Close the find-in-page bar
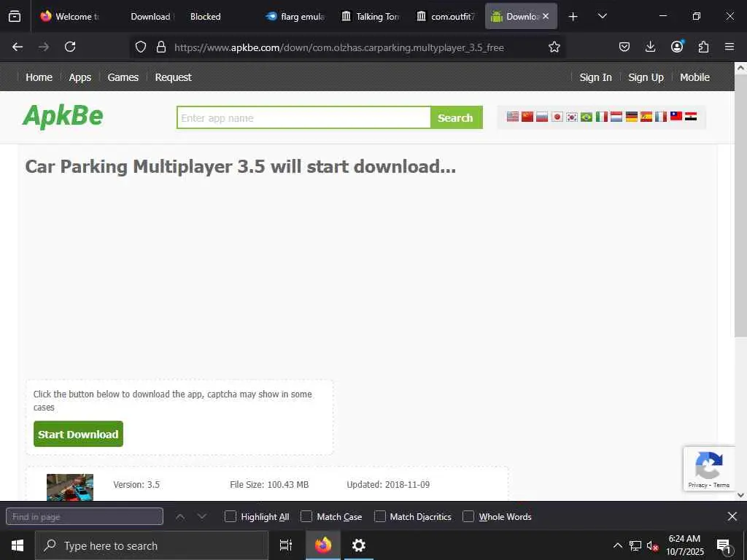747x560 pixels. tap(732, 516)
